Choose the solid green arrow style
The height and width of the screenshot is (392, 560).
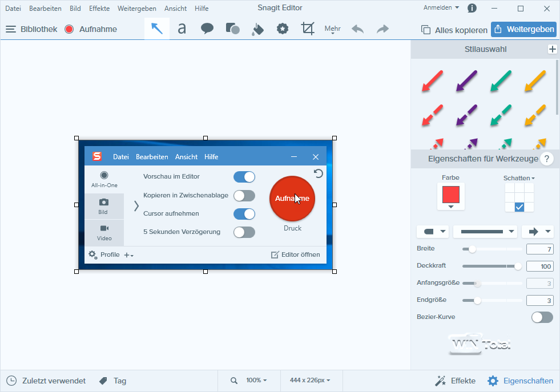tap(501, 81)
